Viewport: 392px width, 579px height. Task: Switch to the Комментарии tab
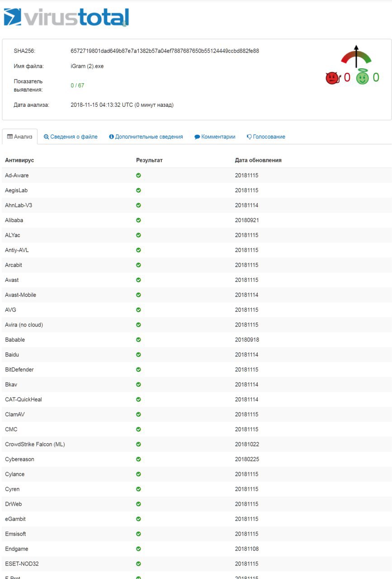click(x=215, y=137)
